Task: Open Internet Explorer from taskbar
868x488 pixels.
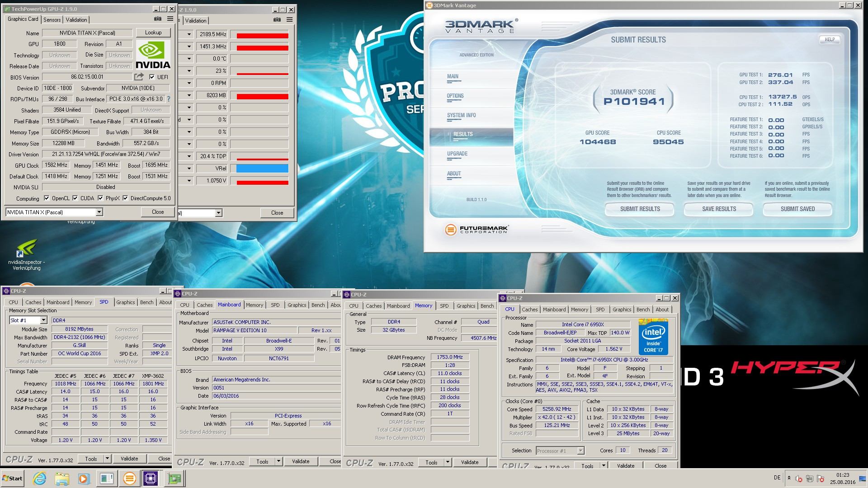Action: coord(40,479)
